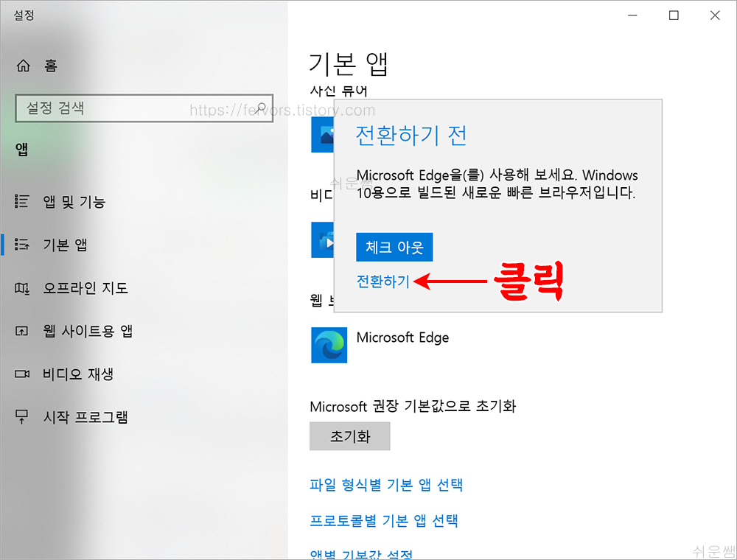Click the 오프라인 지도 map icon
The image size is (737, 560).
pyautogui.click(x=21, y=288)
